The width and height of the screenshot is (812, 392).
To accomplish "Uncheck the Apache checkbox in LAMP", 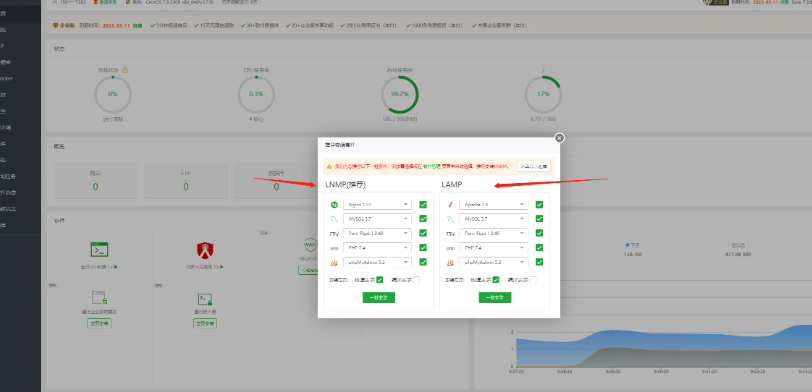I will click(539, 205).
